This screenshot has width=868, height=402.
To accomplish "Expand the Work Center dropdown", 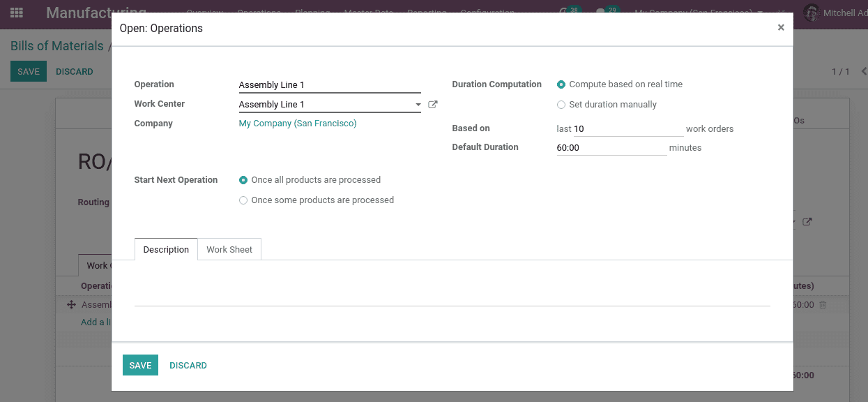I will pyautogui.click(x=418, y=105).
